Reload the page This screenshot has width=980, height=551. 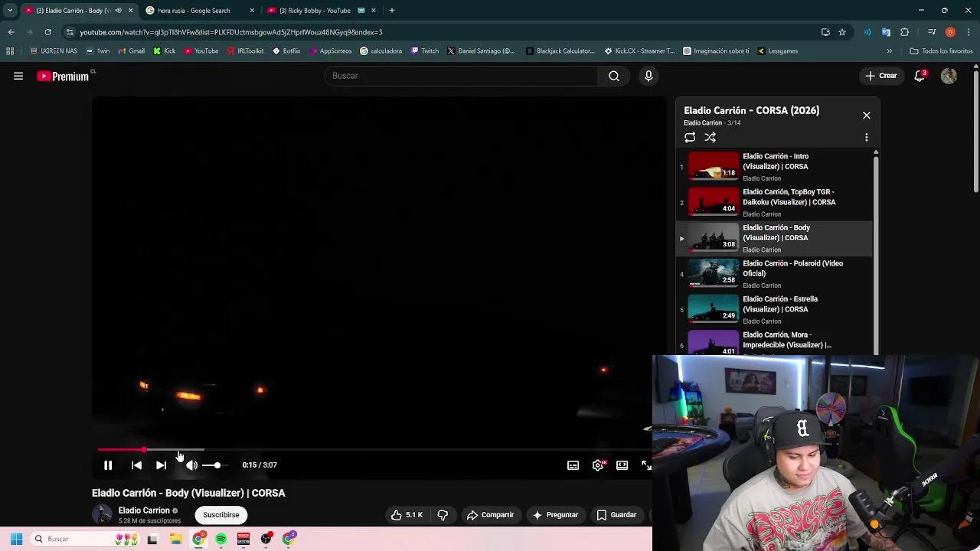pos(47,32)
